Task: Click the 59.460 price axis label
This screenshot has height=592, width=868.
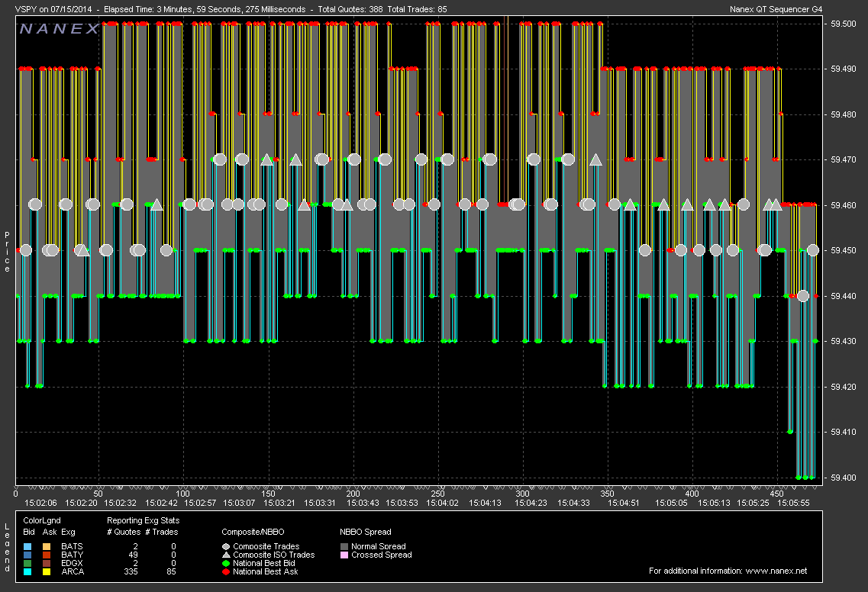Action: pyautogui.click(x=843, y=205)
